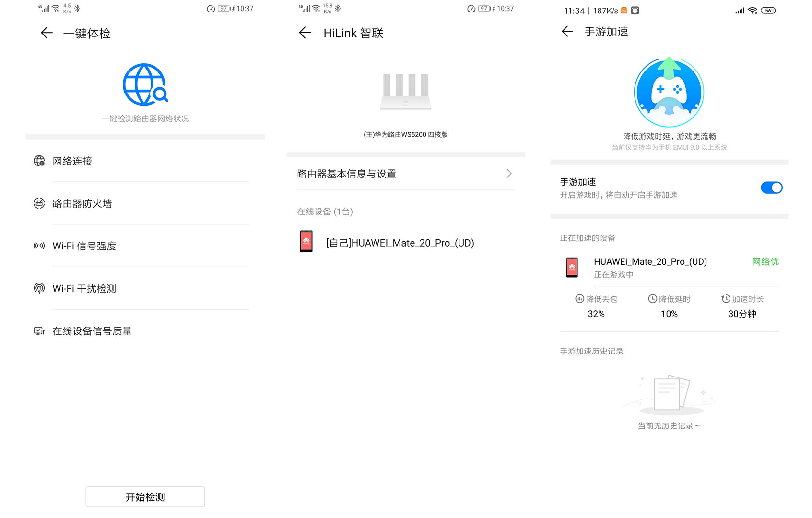Click the 加速时长 clock icon

(726, 299)
